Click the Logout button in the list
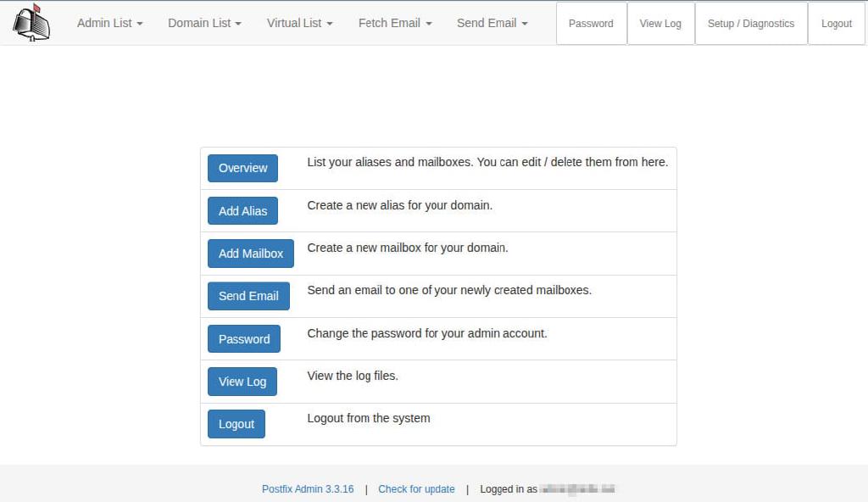The height and width of the screenshot is (502, 868). (x=236, y=424)
